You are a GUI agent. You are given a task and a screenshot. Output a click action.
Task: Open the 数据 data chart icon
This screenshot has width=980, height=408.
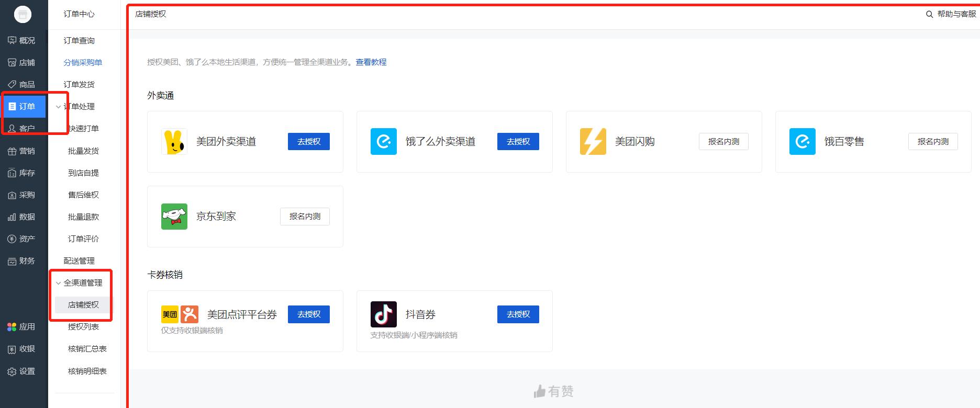coord(12,217)
